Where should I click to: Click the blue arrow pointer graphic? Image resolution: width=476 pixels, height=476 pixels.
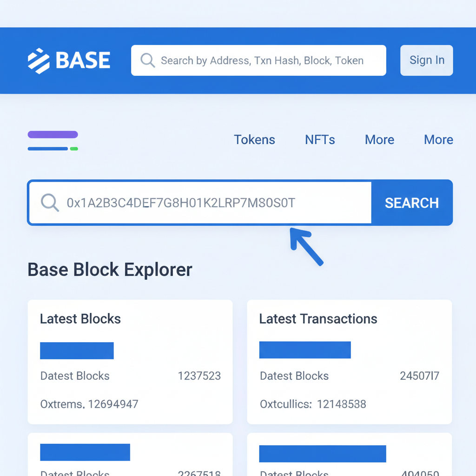307,246
